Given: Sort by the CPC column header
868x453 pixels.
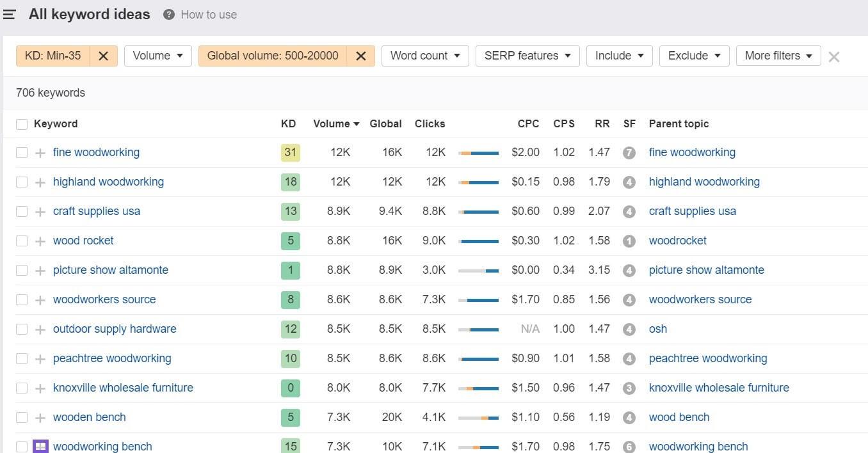Looking at the screenshot, I should coord(529,124).
